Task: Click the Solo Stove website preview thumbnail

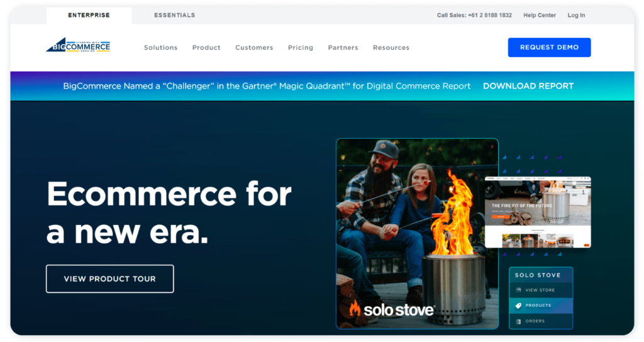Action: coord(538,212)
